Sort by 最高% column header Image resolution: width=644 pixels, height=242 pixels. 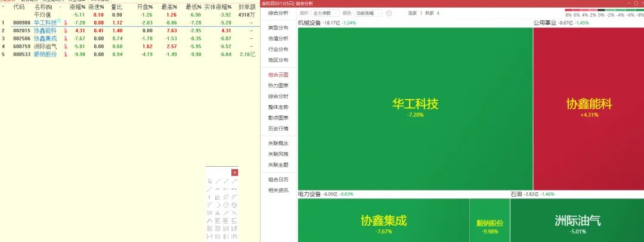point(169,7)
